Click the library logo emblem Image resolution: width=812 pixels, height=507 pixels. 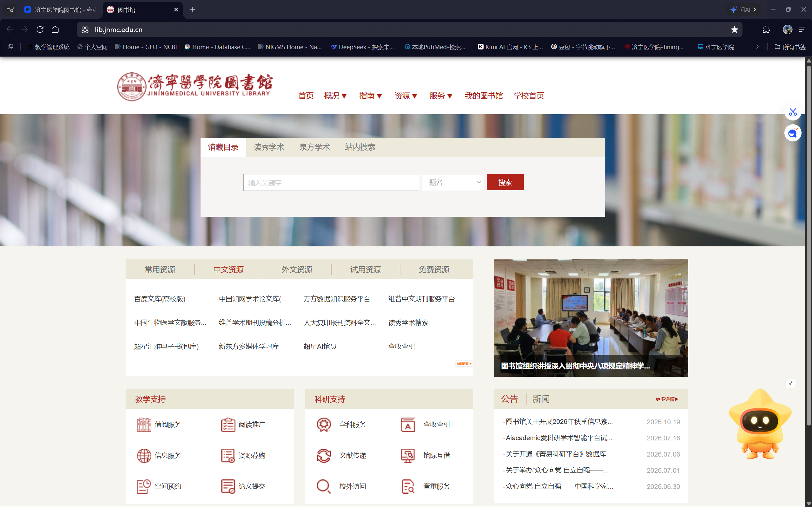click(132, 87)
